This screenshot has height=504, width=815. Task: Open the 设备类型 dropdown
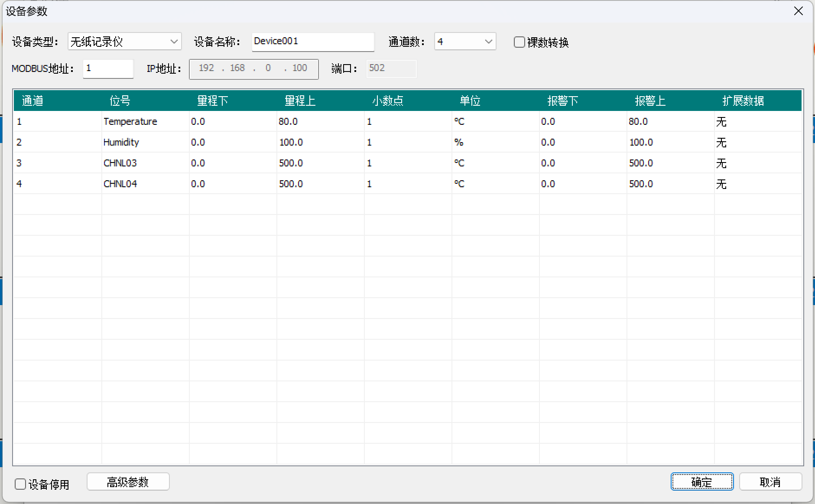pyautogui.click(x=125, y=42)
